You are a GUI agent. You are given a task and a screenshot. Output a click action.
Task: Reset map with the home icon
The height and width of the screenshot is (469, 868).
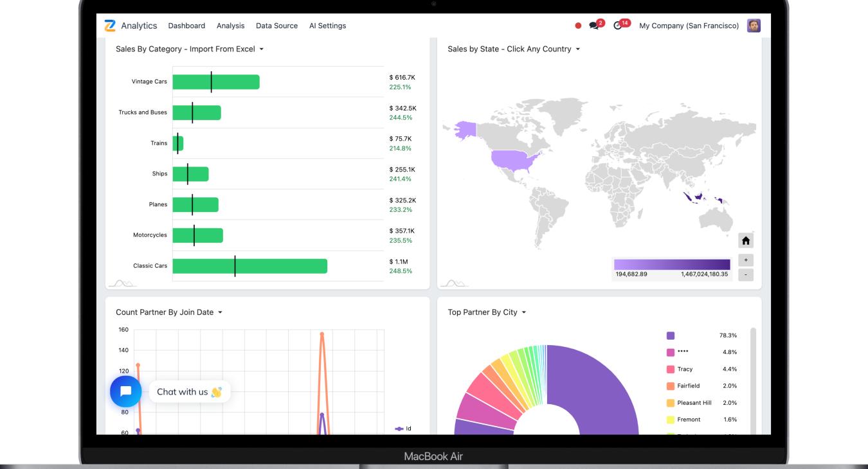746,241
